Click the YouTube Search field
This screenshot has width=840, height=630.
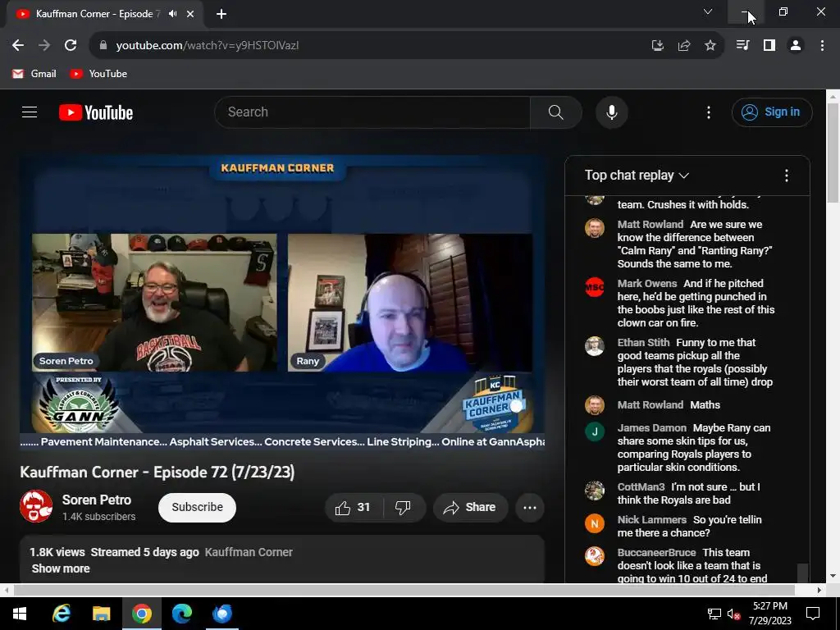[x=372, y=112]
